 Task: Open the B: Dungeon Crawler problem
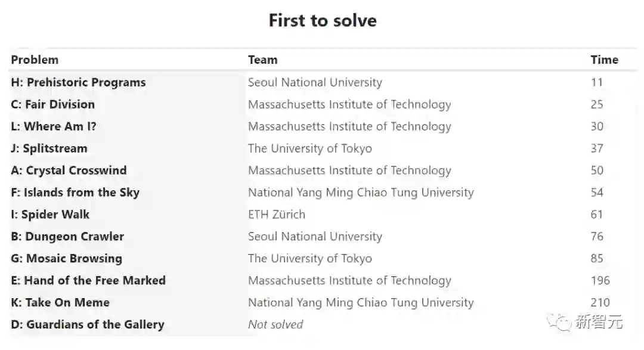tap(67, 237)
